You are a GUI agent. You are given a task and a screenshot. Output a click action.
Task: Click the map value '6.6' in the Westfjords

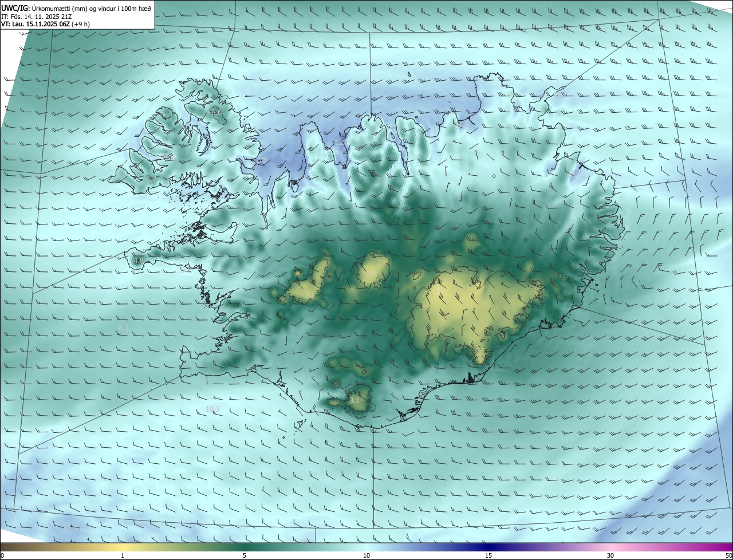pyautogui.click(x=216, y=113)
